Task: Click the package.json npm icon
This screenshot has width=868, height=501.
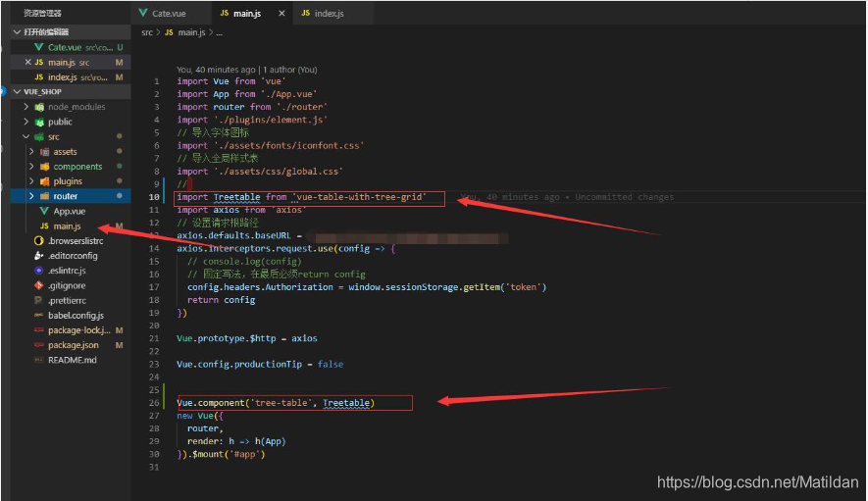Action: tap(39, 345)
